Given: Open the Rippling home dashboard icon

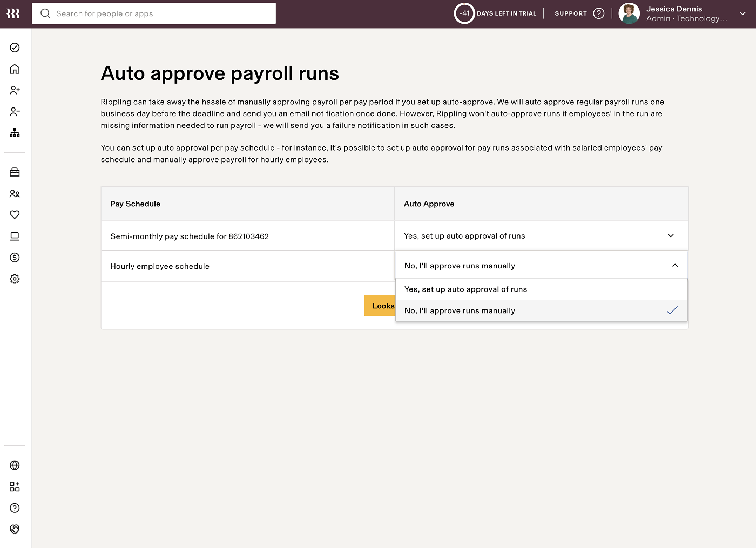Looking at the screenshot, I should pos(15,69).
